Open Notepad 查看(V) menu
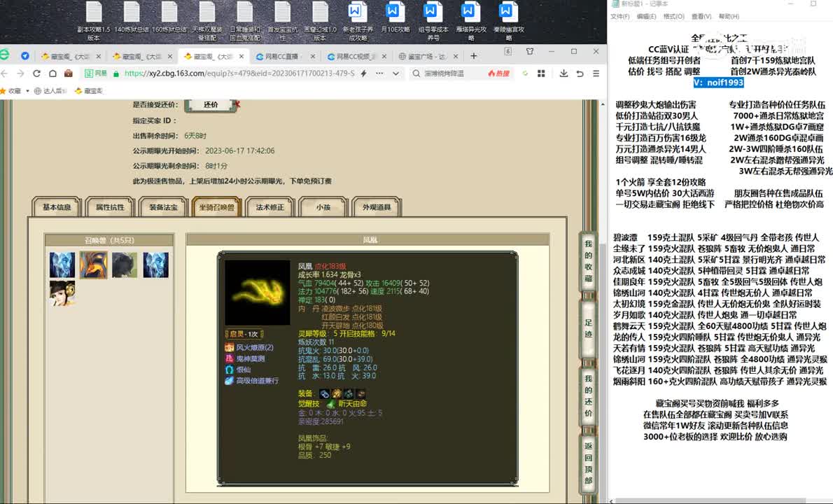The image size is (833, 504). click(701, 17)
